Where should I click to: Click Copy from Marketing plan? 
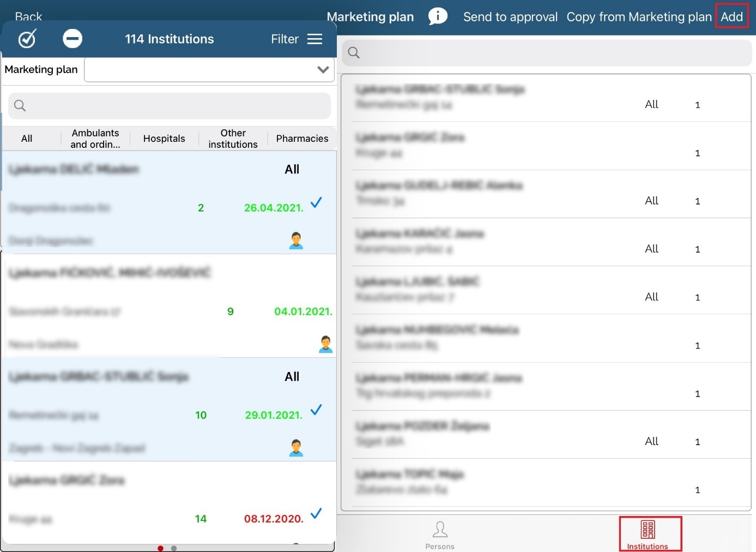[639, 17]
